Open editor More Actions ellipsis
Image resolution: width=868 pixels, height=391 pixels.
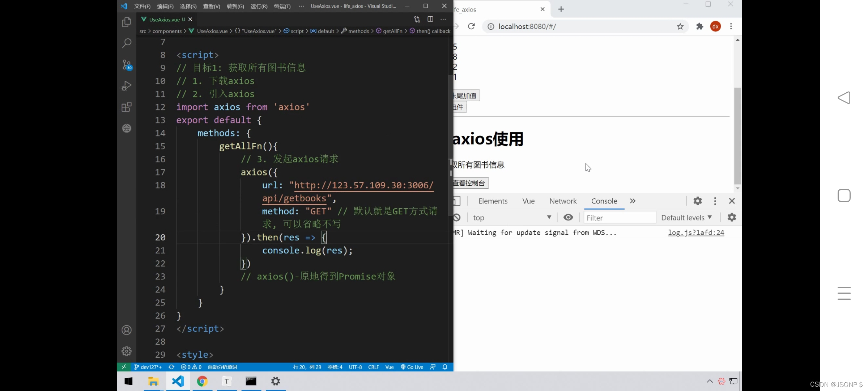click(443, 19)
